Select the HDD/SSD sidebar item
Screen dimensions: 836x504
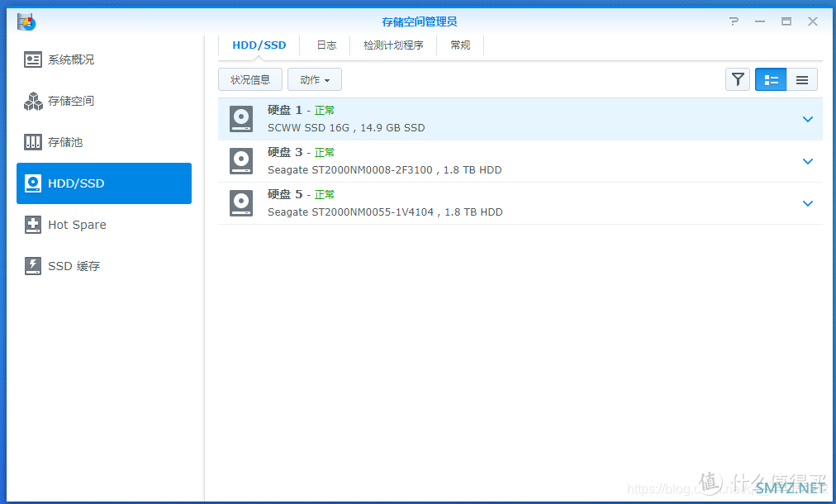pyautogui.click(x=104, y=183)
